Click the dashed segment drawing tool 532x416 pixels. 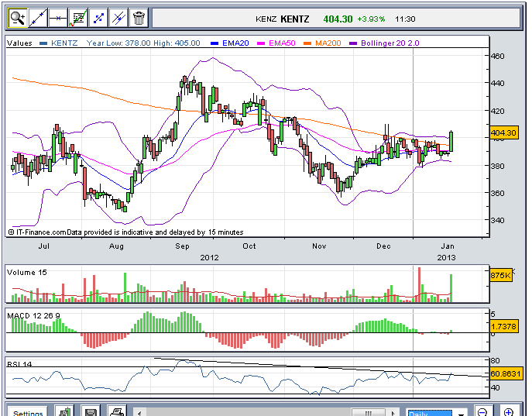point(98,17)
